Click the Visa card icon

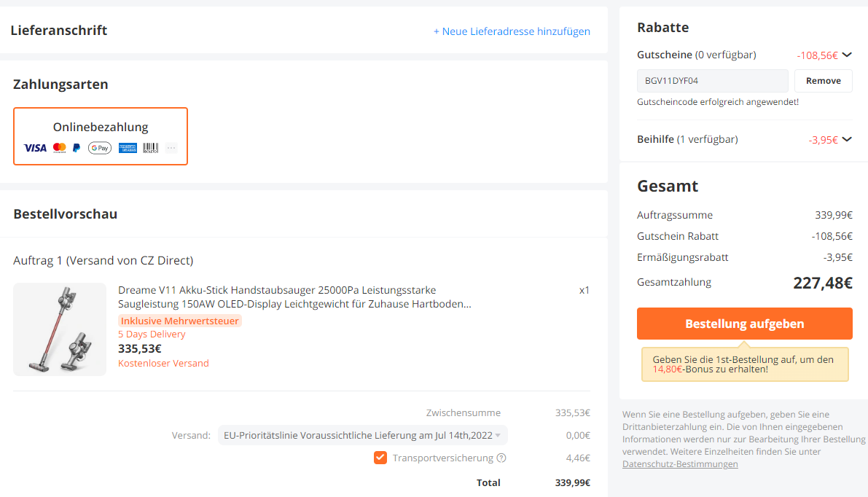point(35,148)
